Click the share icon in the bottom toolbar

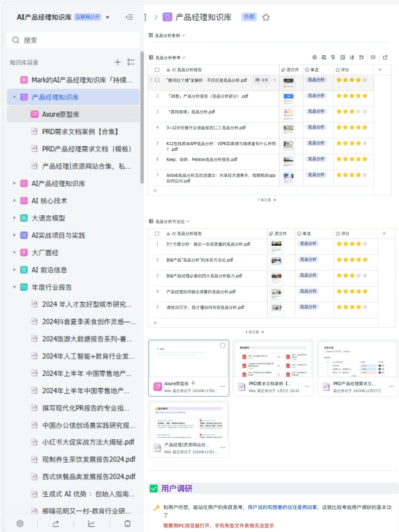click(x=55, y=524)
